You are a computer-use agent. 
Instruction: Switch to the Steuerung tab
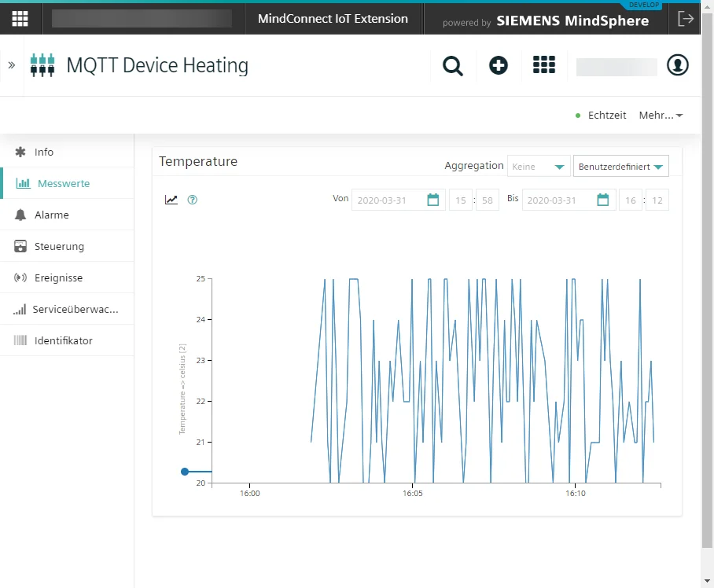click(67, 246)
